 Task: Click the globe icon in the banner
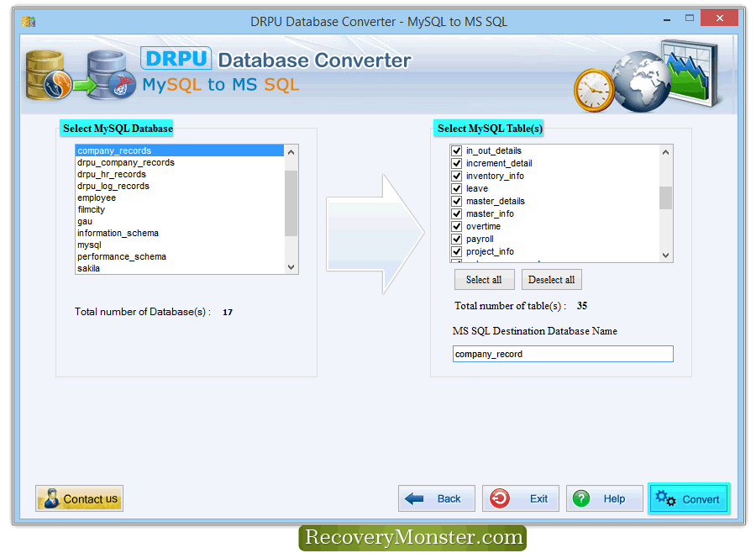tap(641, 82)
